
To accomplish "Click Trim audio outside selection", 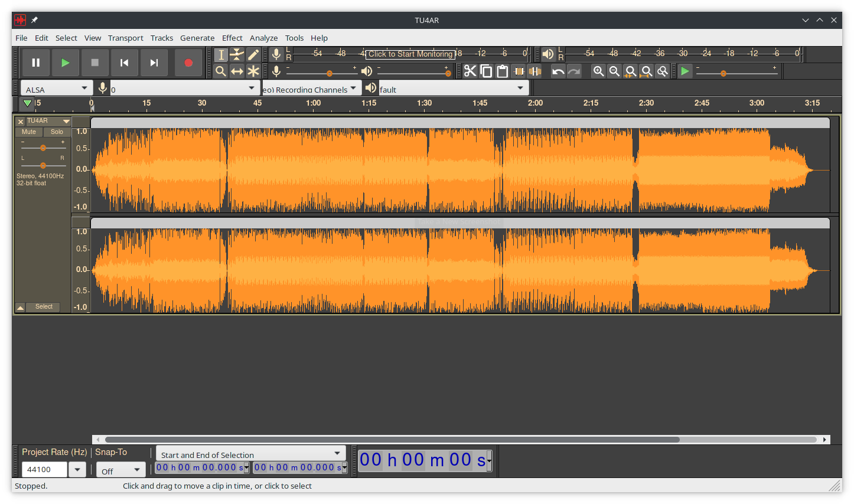I will tap(519, 71).
